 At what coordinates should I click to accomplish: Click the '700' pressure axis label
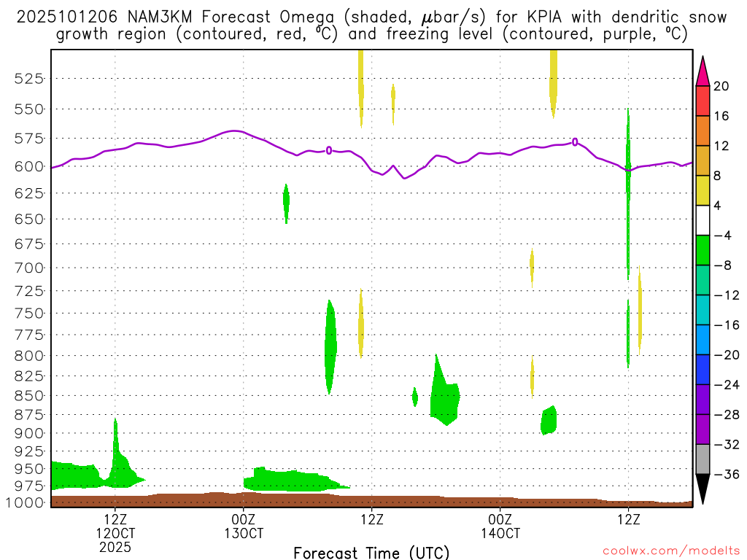[29, 268]
